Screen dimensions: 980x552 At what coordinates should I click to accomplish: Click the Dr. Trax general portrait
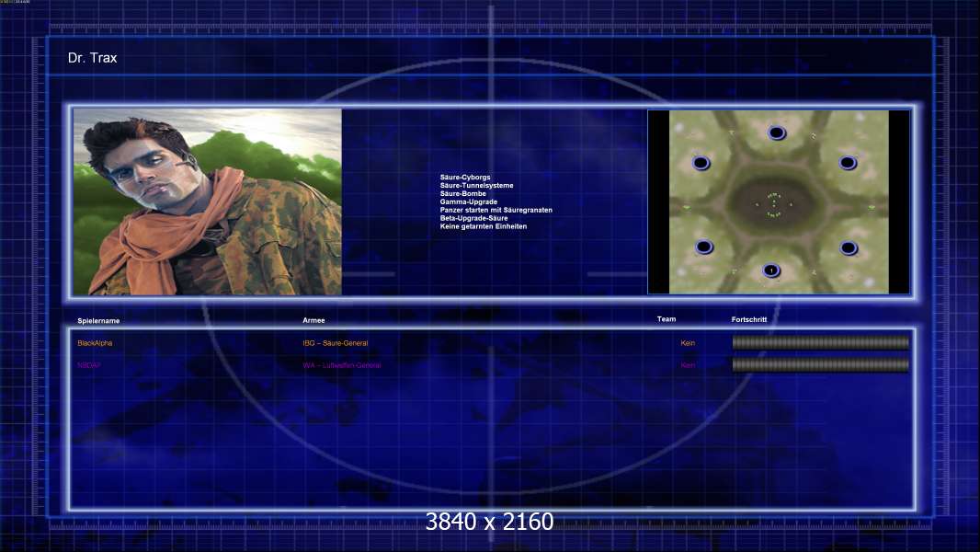(208, 201)
